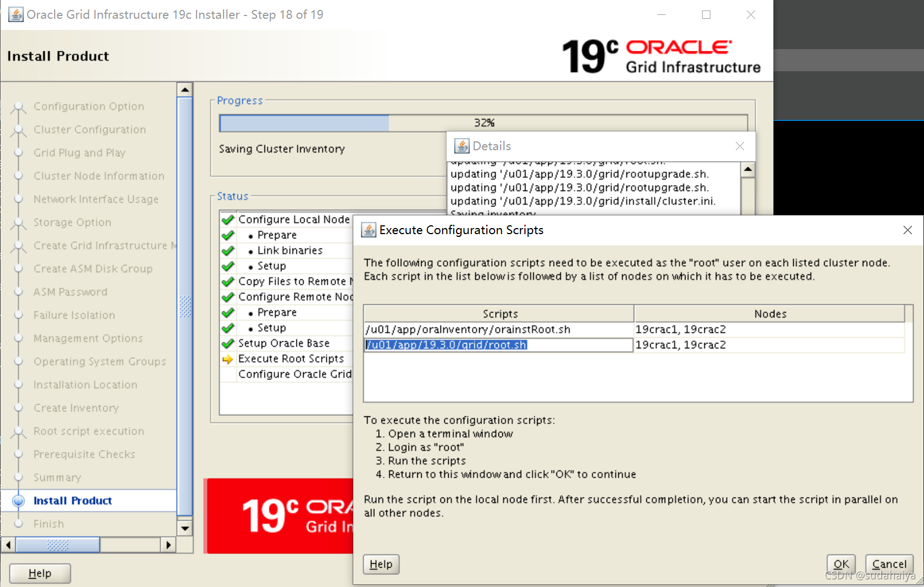Screen dimensions: 924x587
Task: Select Root script execution step
Action: (88, 431)
